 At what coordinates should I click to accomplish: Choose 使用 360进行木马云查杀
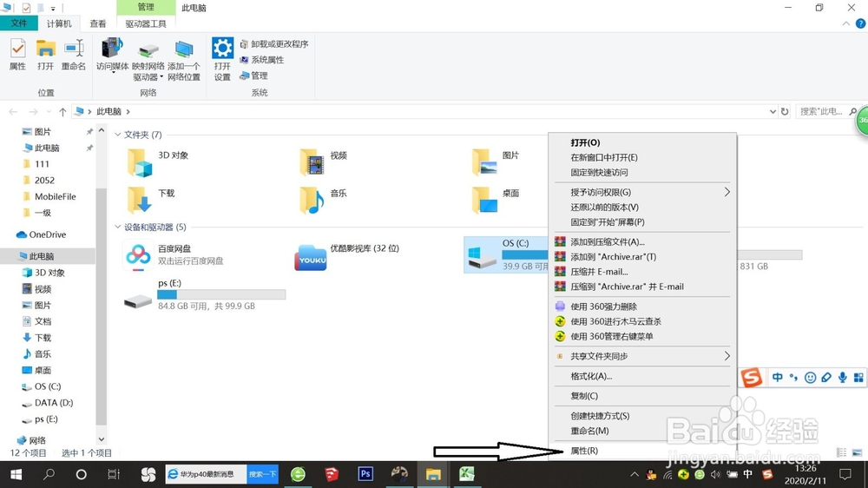tap(642, 321)
